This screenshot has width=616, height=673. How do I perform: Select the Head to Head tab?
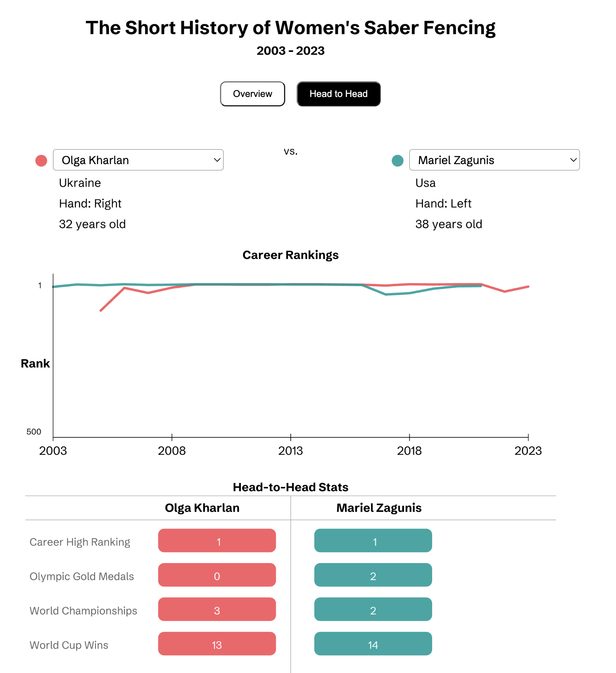tap(338, 94)
